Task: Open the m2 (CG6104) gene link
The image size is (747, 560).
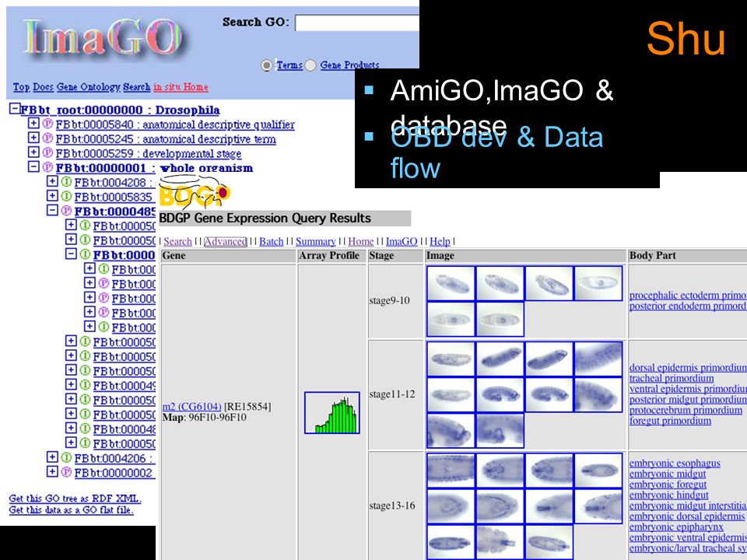Action: coord(192,407)
